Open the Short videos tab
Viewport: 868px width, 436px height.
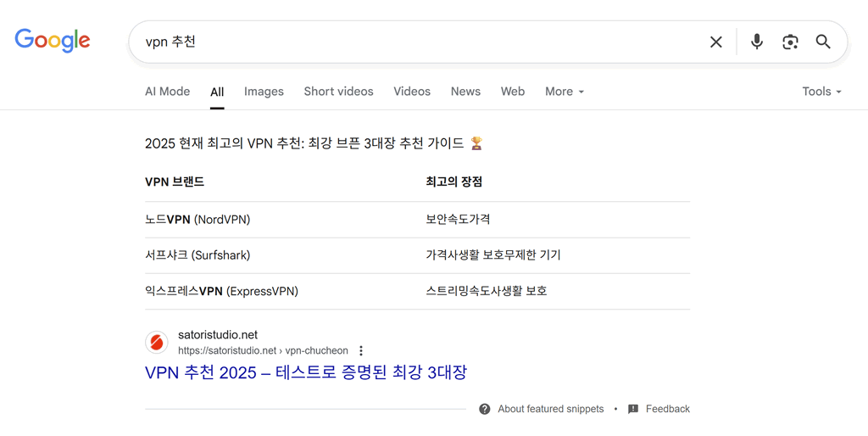(x=338, y=92)
